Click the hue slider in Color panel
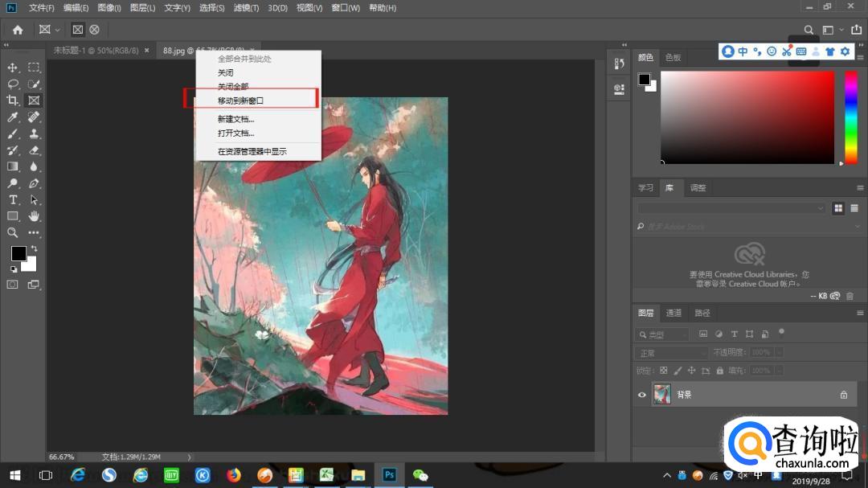 pos(851,117)
